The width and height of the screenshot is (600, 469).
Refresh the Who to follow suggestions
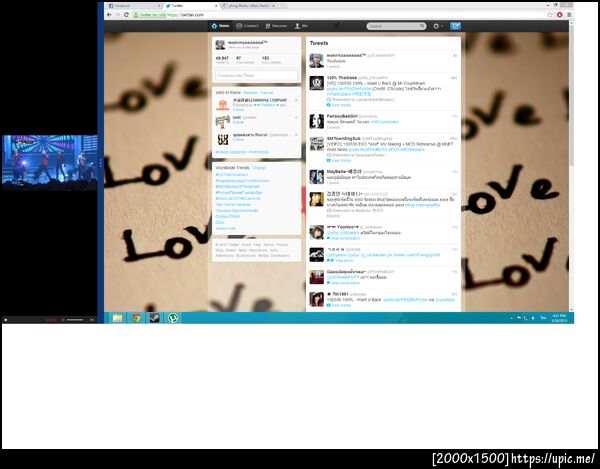(250, 93)
